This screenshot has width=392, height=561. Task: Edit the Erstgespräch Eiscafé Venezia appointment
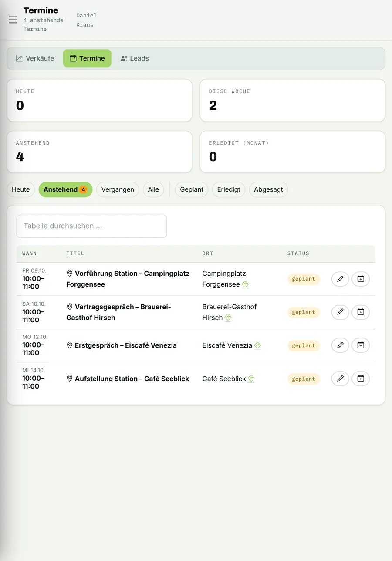pyautogui.click(x=340, y=345)
